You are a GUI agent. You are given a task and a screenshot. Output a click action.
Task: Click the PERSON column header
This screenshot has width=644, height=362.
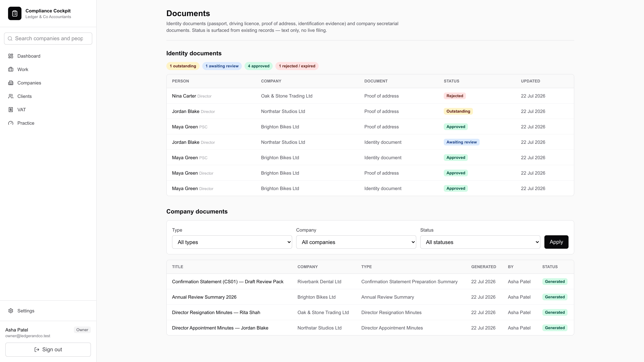pos(180,81)
